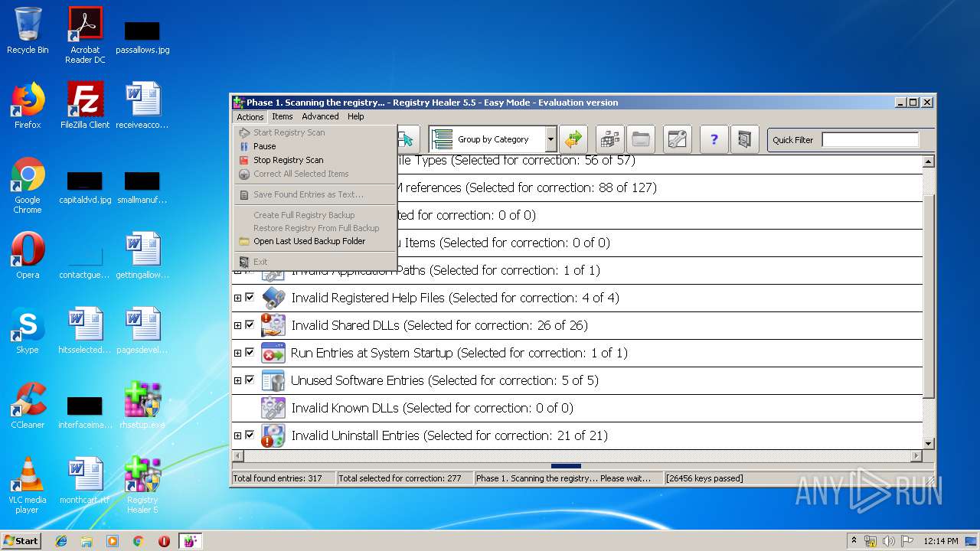Click the Invalid Registered Help Files icon

(273, 298)
